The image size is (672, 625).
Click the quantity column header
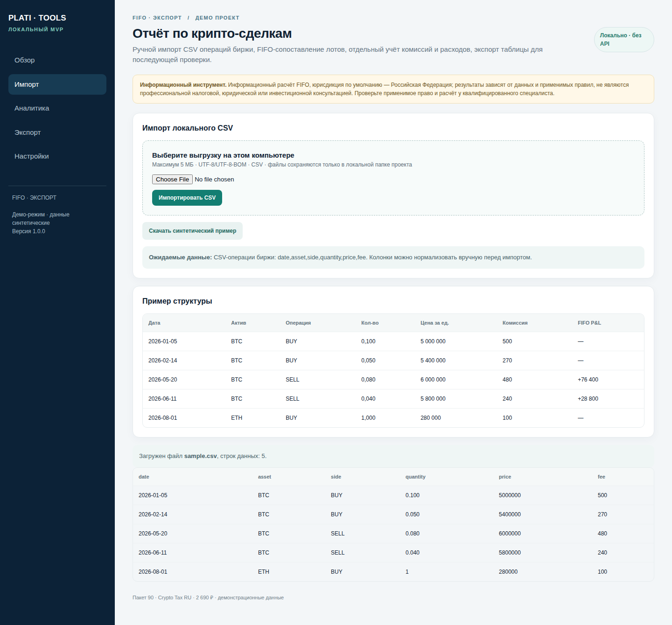click(415, 477)
